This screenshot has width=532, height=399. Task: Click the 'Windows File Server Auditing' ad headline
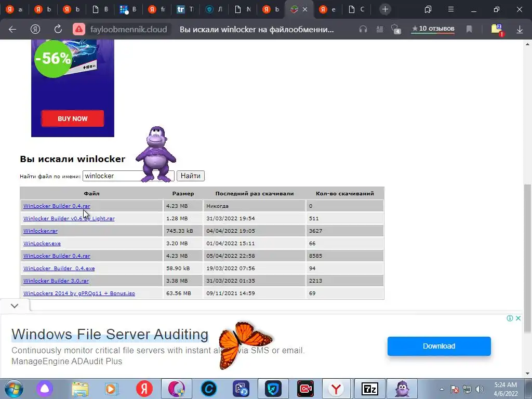[110, 334]
